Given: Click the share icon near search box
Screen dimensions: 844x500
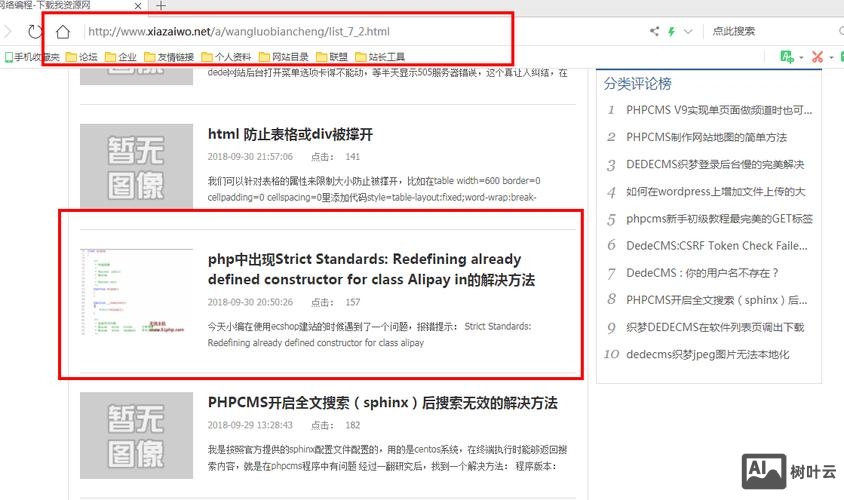Looking at the screenshot, I should [655, 31].
